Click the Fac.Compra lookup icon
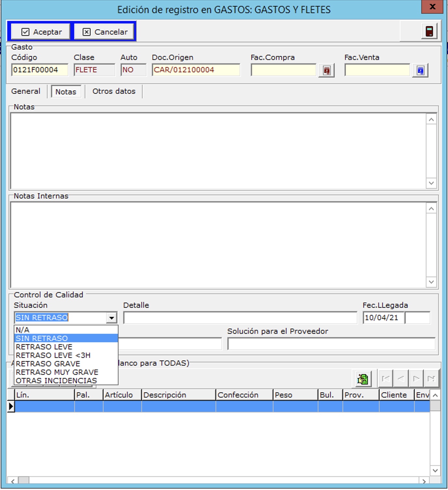 click(327, 71)
